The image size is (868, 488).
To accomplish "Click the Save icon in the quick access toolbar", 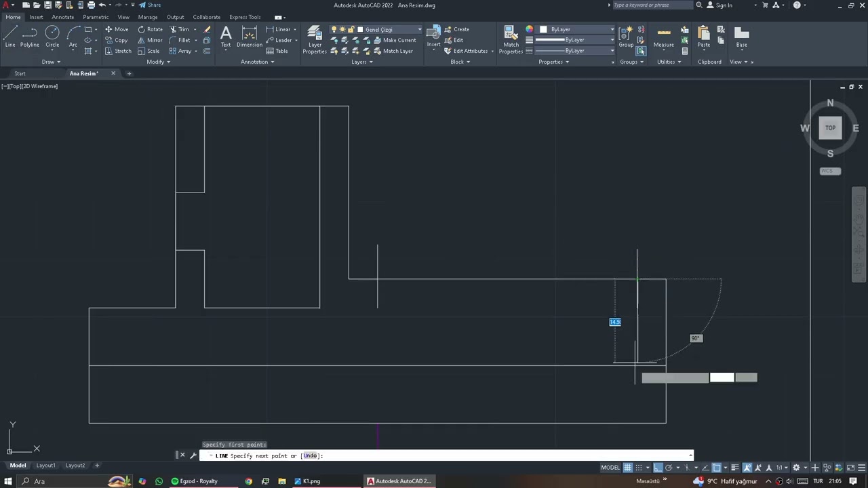I will [47, 5].
